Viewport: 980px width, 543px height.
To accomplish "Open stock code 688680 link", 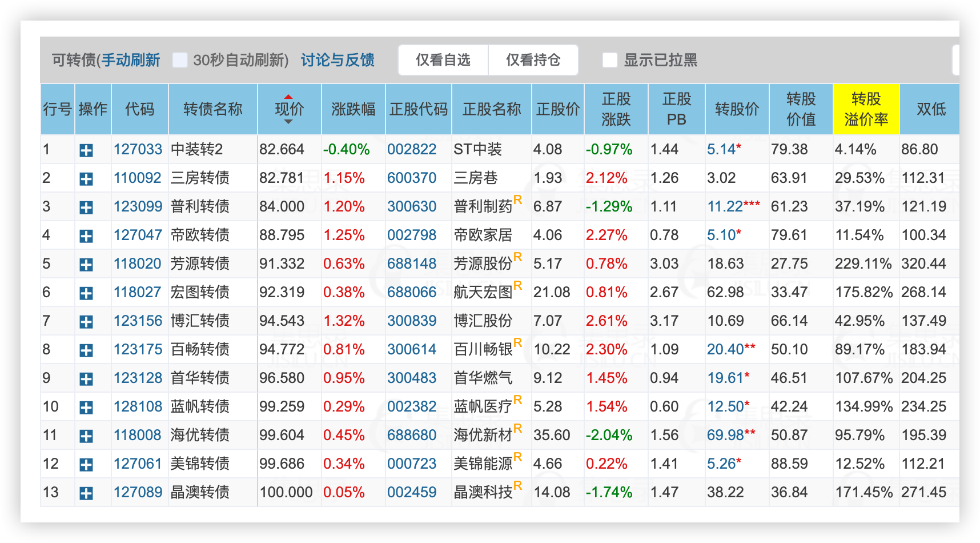I will coord(412,436).
